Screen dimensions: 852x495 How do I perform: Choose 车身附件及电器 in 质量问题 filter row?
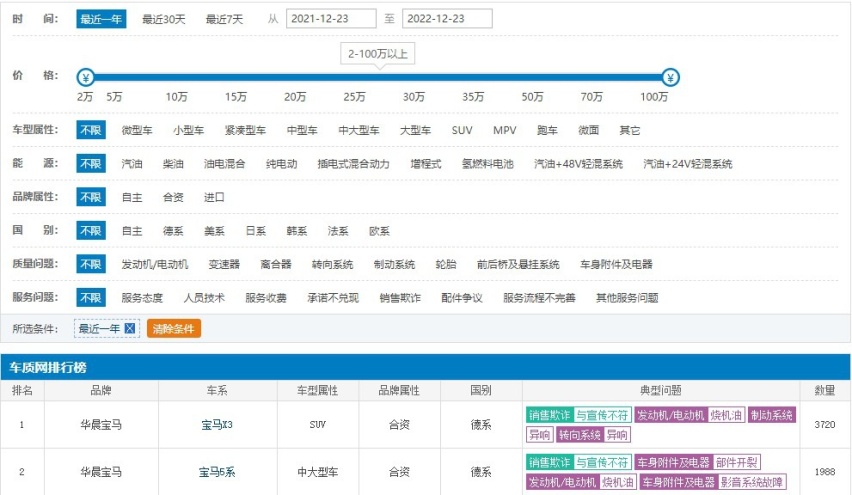[x=617, y=264]
